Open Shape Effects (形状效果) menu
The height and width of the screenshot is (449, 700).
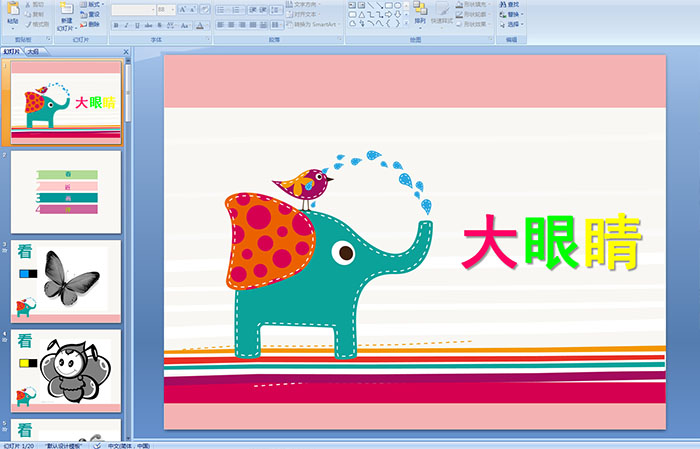473,24
